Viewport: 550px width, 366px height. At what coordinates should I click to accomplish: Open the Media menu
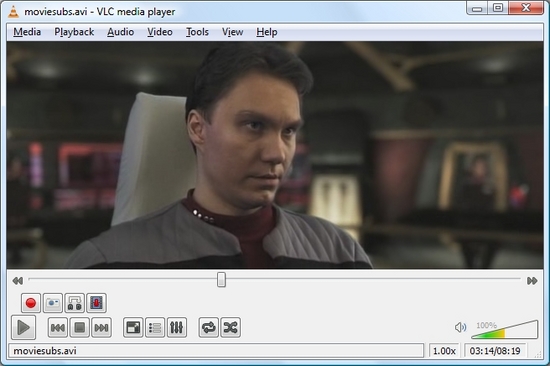tap(27, 32)
